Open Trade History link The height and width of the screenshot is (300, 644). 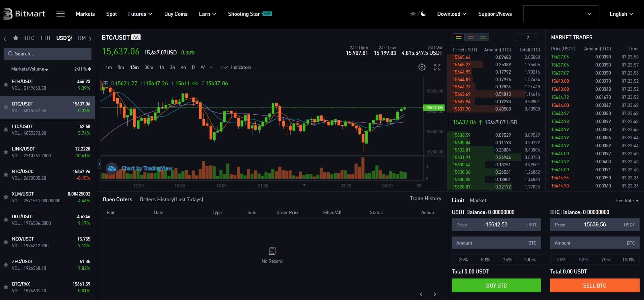(425, 199)
